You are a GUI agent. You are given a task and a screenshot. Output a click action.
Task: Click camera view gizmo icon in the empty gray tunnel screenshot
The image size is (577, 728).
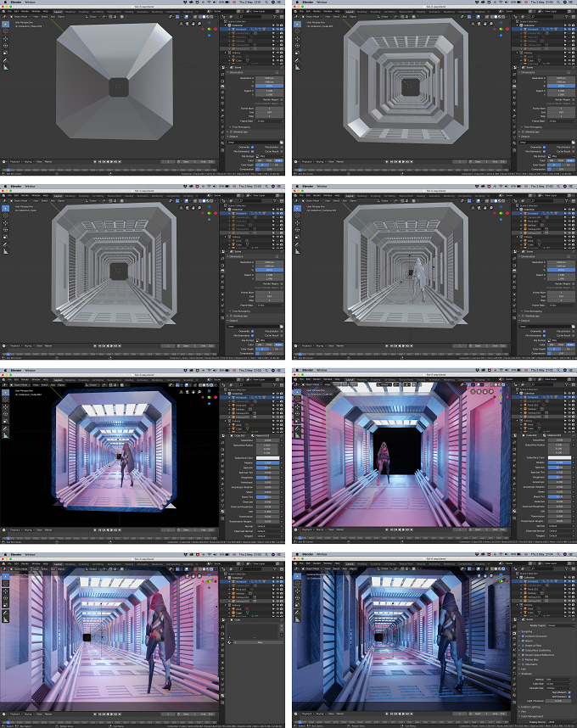(x=187, y=208)
